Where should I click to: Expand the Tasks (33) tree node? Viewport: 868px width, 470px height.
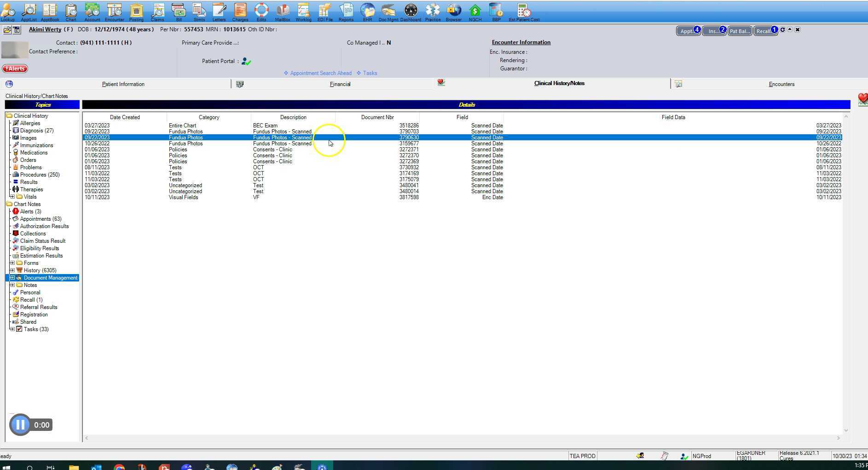click(x=12, y=329)
